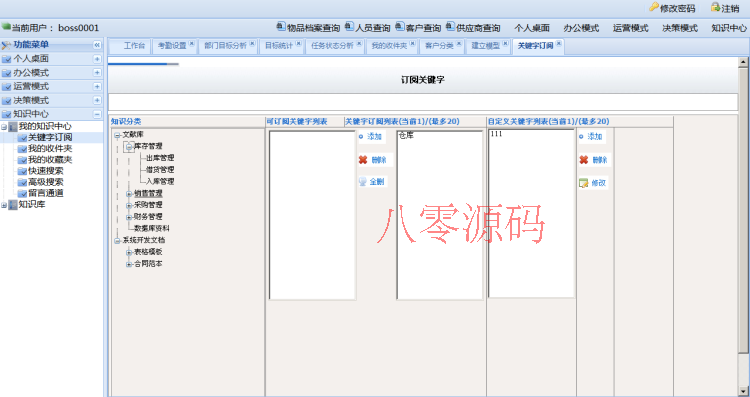The height and width of the screenshot is (397, 750).
Task: Click the 修改 edit icon for custom keywords
Action: [x=584, y=183]
